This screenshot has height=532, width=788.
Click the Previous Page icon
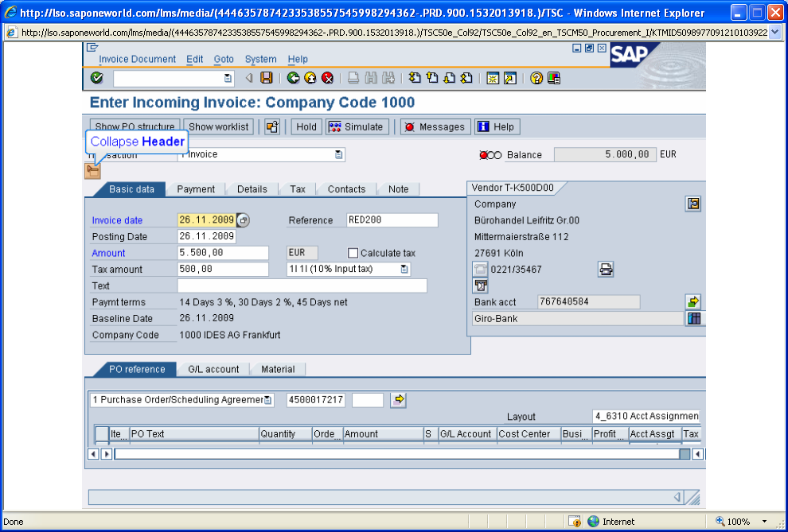432,78
